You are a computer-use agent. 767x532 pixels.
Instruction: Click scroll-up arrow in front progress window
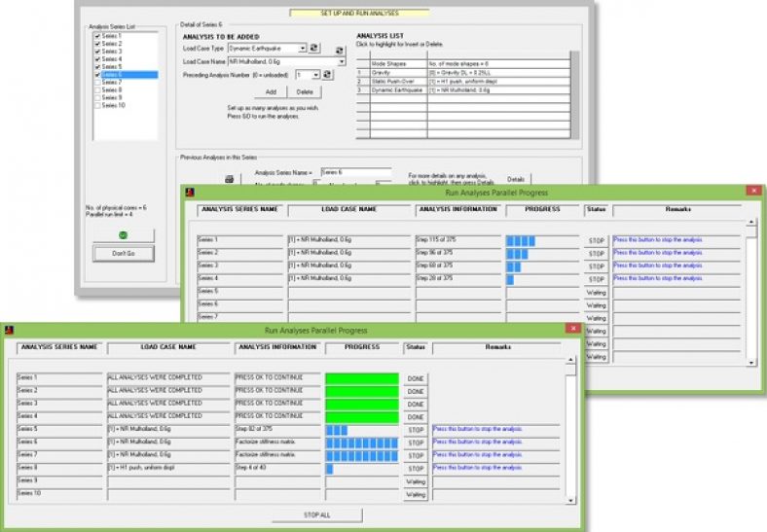click(570, 360)
